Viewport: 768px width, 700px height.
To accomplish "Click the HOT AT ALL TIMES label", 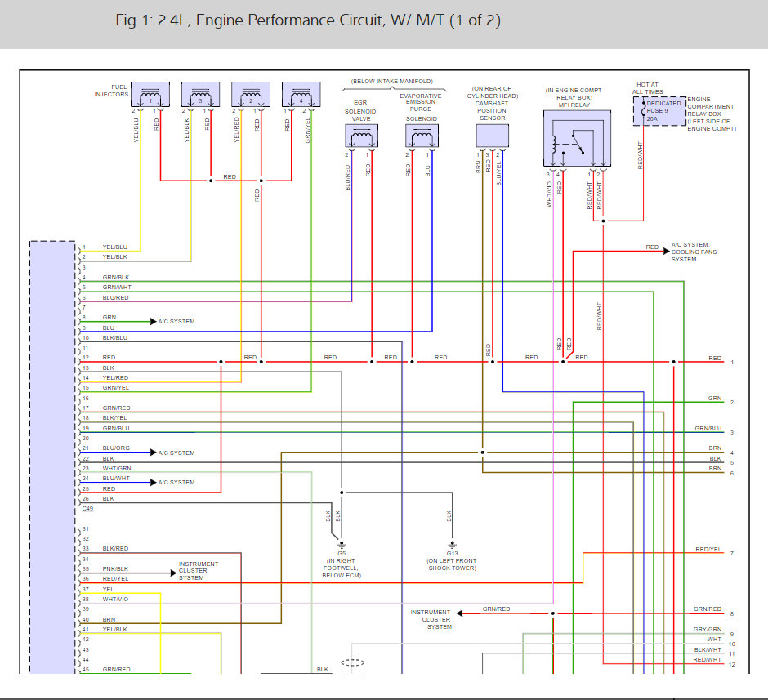I will (x=648, y=88).
